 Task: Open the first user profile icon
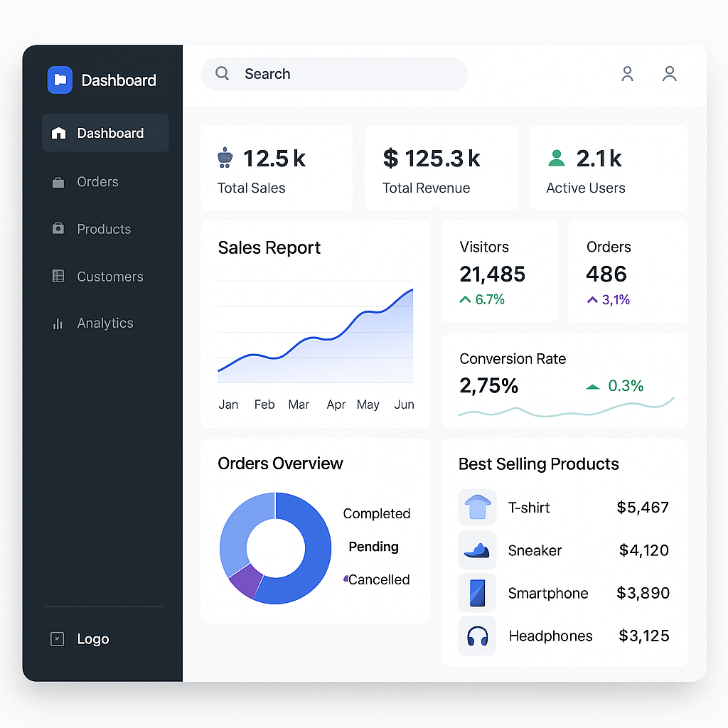627,74
